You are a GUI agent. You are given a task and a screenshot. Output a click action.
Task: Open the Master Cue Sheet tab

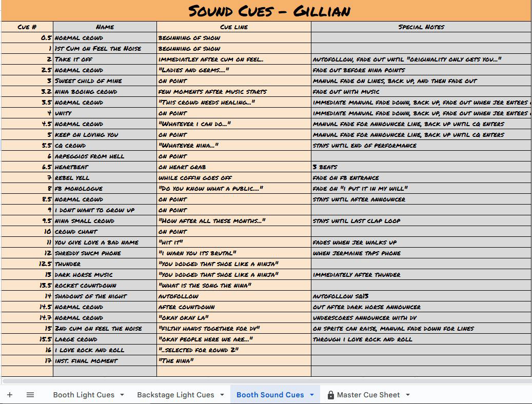[x=368, y=395]
